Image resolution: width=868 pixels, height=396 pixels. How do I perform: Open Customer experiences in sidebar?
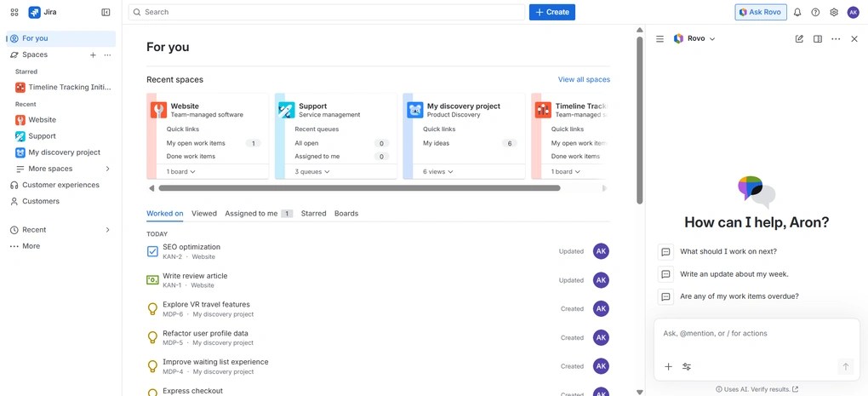(x=61, y=185)
